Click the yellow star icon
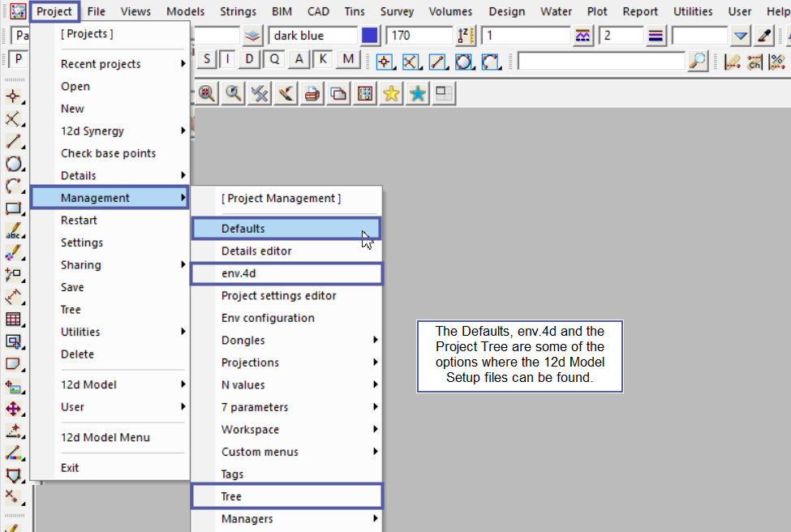 391,94
